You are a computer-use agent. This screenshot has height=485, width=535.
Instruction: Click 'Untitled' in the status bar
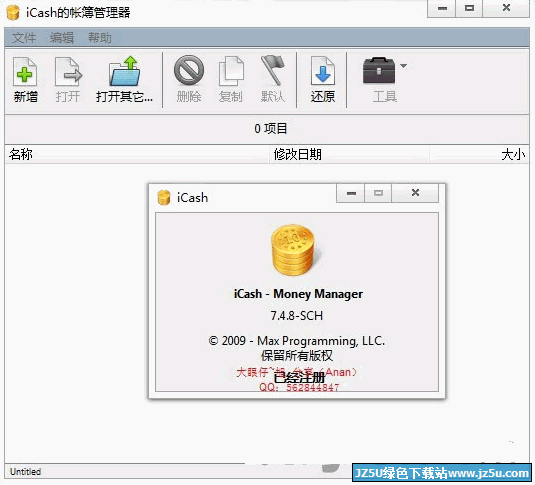tap(25, 472)
